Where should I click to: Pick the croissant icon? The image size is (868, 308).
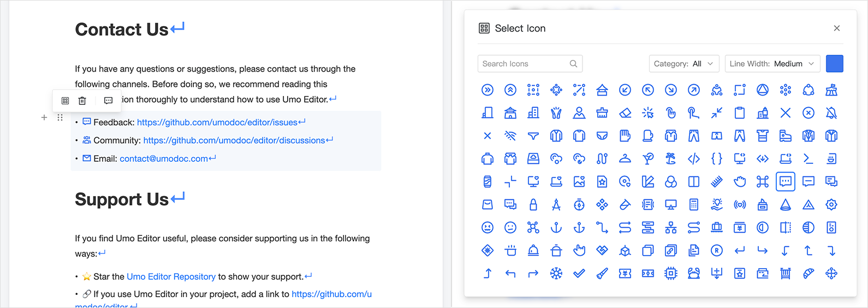808,274
